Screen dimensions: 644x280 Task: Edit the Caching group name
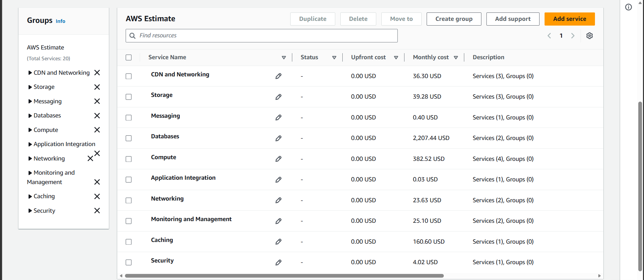pyautogui.click(x=278, y=242)
